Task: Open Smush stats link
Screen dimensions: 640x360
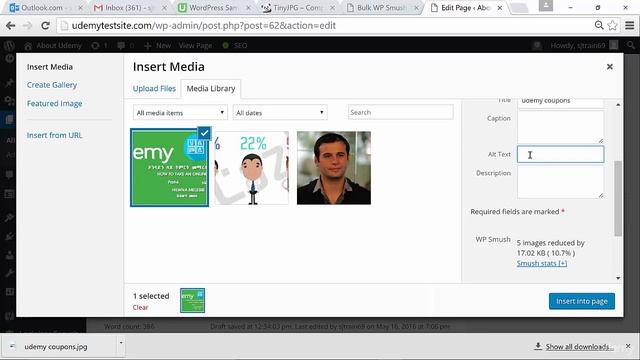Action: [x=542, y=263]
